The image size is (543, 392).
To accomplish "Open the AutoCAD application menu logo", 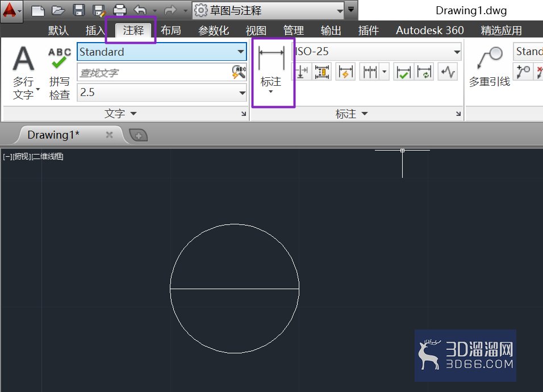I will point(11,11).
